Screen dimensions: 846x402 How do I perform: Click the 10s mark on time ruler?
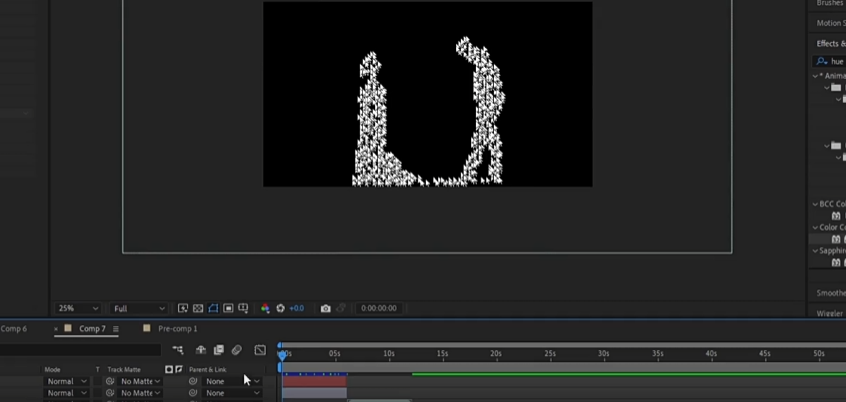[x=389, y=354]
